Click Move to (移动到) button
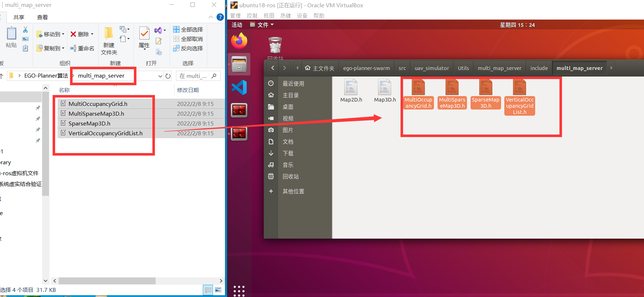The image size is (644, 297). [50, 34]
